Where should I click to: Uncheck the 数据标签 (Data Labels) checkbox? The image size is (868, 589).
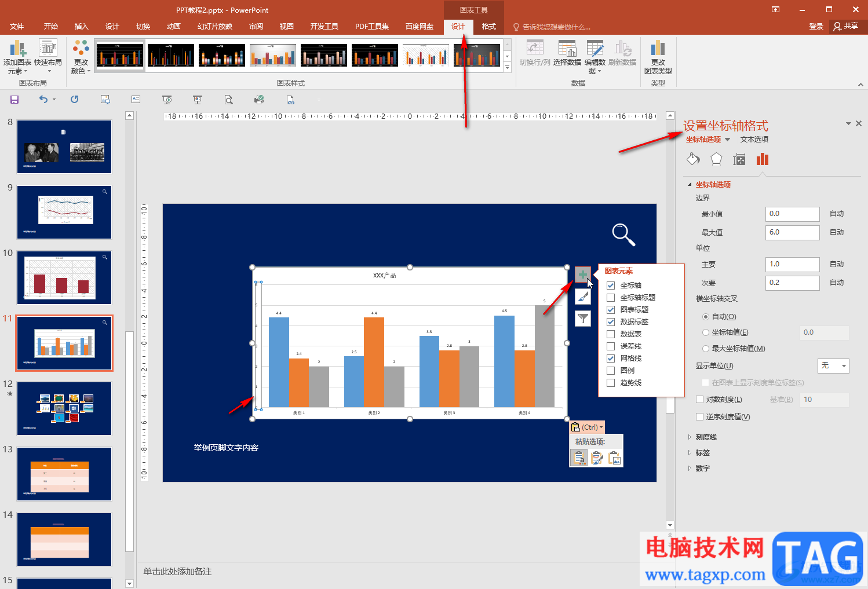click(611, 322)
